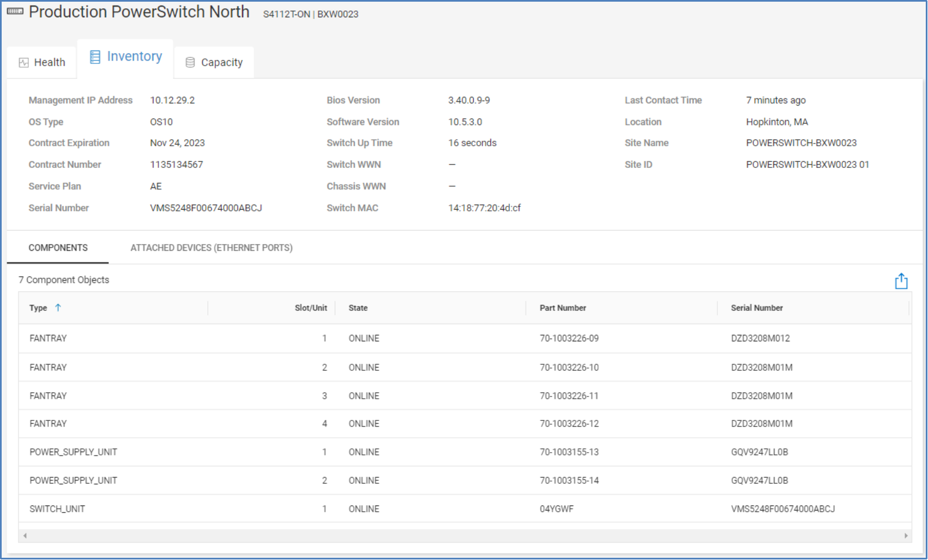Click Site ID POWERSWITCH-BXW0023 01
The image size is (928, 560).
click(807, 165)
